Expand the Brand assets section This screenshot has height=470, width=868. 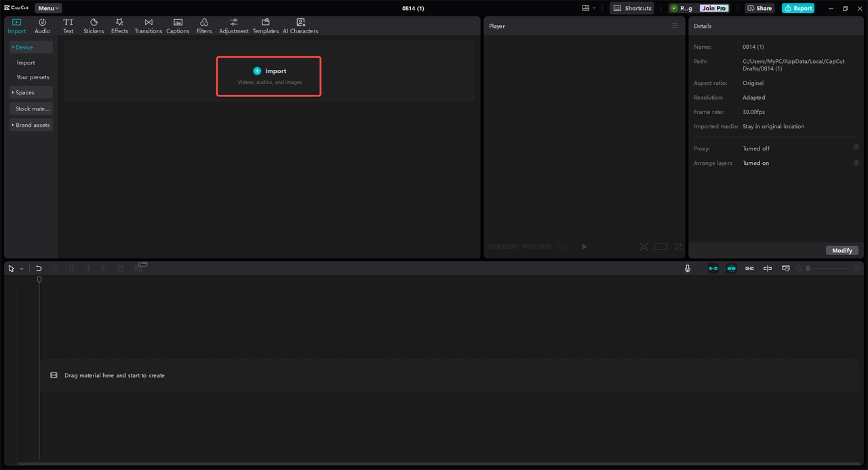[31, 125]
